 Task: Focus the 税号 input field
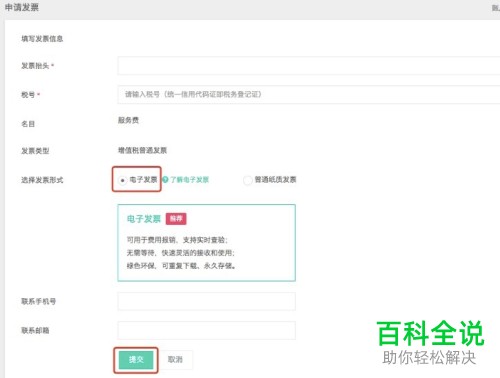point(309,94)
